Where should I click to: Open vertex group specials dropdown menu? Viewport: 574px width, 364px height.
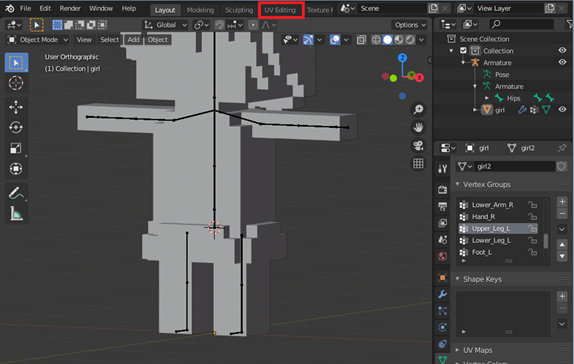tap(562, 229)
